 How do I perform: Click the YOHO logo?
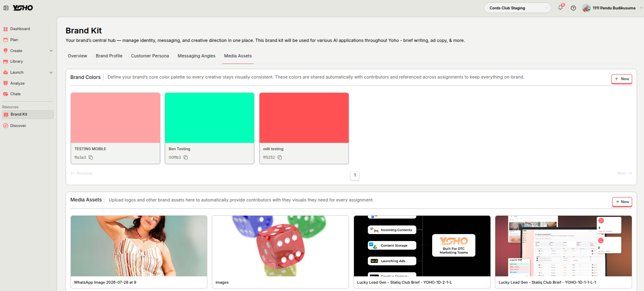coord(23,8)
